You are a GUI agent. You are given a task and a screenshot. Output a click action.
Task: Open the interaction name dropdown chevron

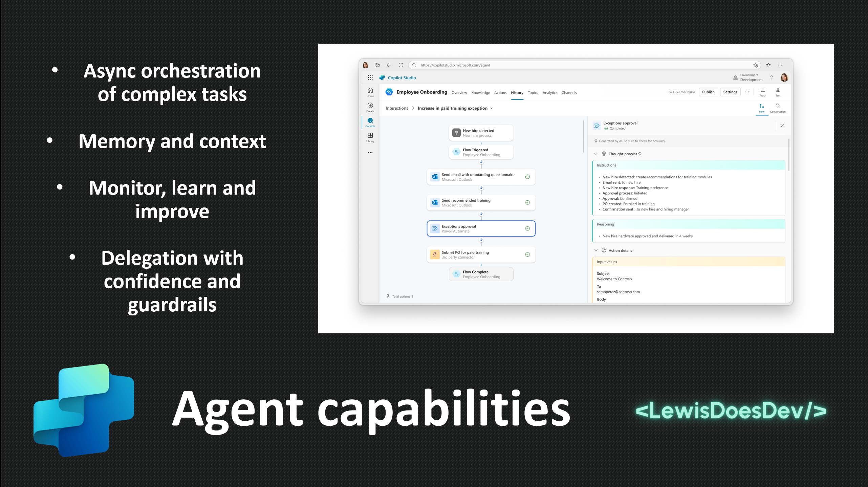tap(492, 108)
